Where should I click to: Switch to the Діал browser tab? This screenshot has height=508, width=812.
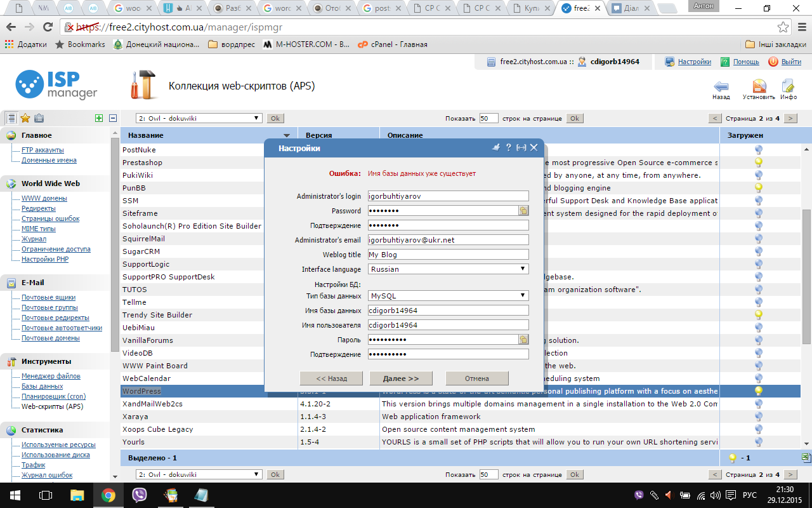coord(630,8)
